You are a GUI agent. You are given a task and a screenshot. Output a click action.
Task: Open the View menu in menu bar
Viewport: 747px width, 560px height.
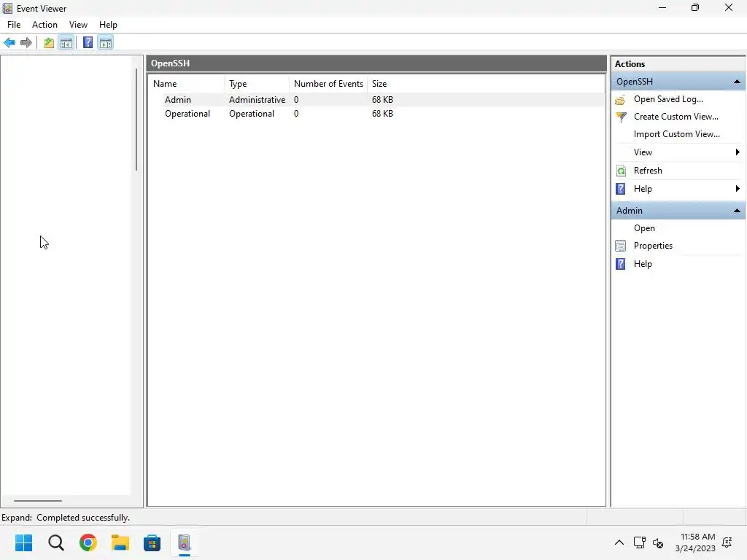[78, 25]
